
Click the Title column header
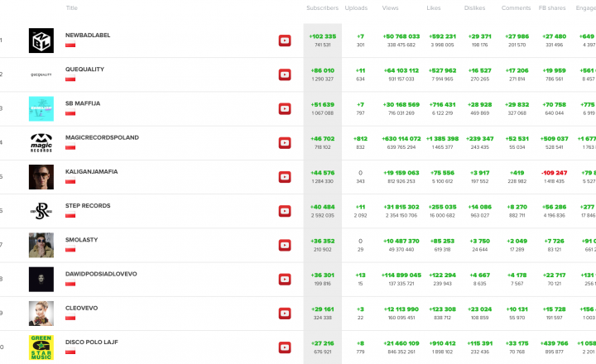click(x=71, y=7)
